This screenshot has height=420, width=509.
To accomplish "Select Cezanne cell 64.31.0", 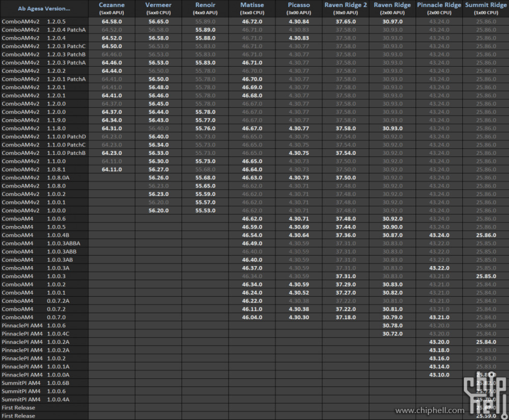I will pyautogui.click(x=111, y=128).
